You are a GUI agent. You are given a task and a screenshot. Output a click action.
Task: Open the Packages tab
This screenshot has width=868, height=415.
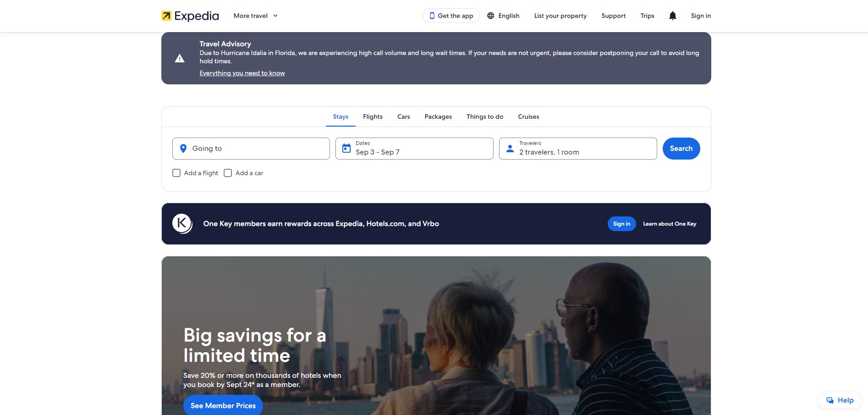click(438, 117)
